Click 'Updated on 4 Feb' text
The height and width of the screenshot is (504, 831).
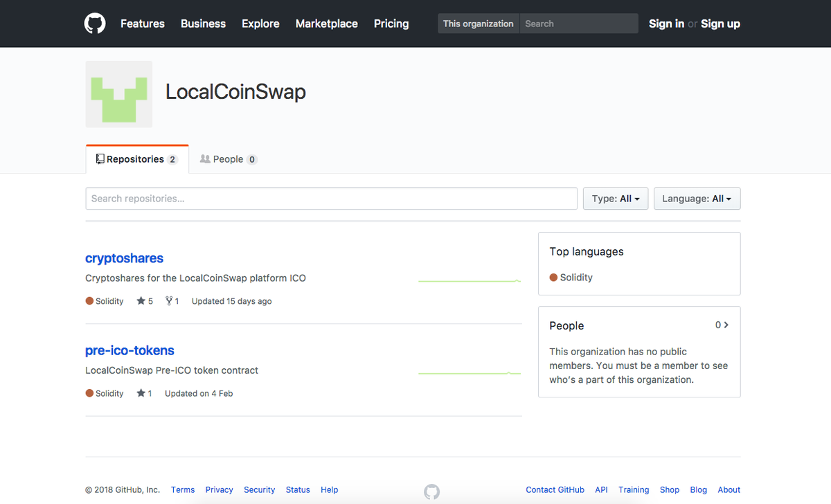[199, 393]
